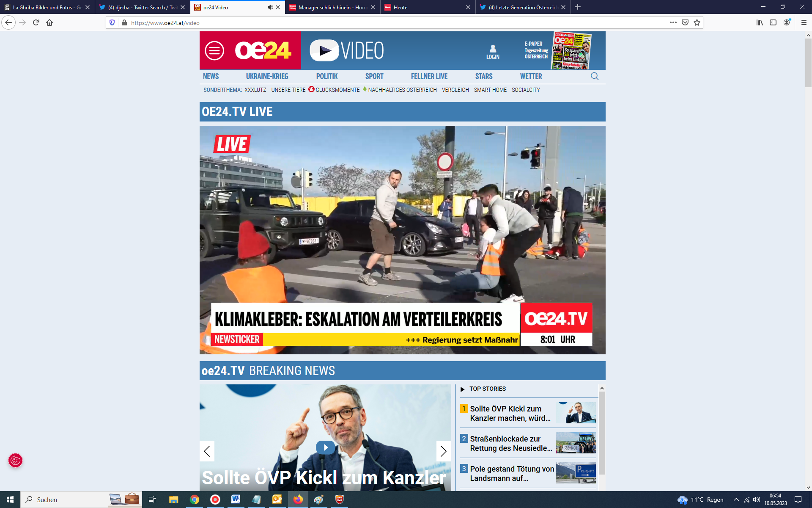Image resolution: width=812 pixels, height=508 pixels.
Task: Open Firefox library icon
Action: click(x=760, y=22)
